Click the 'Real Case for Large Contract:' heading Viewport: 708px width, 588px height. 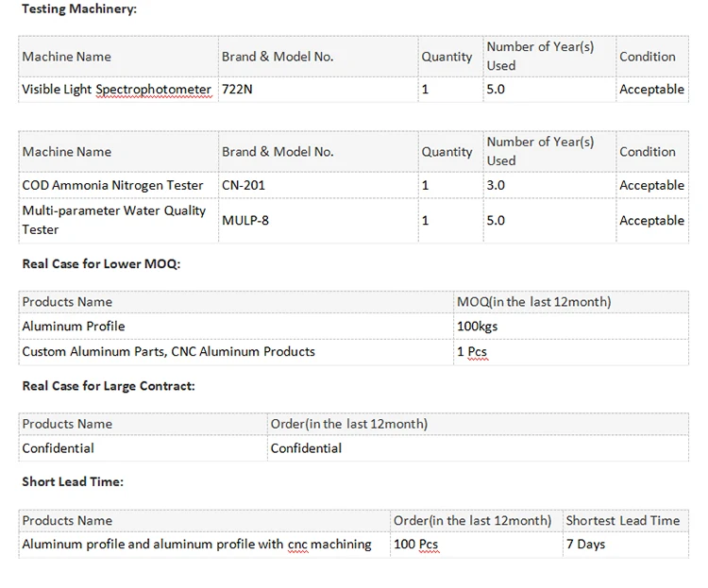[109, 386]
